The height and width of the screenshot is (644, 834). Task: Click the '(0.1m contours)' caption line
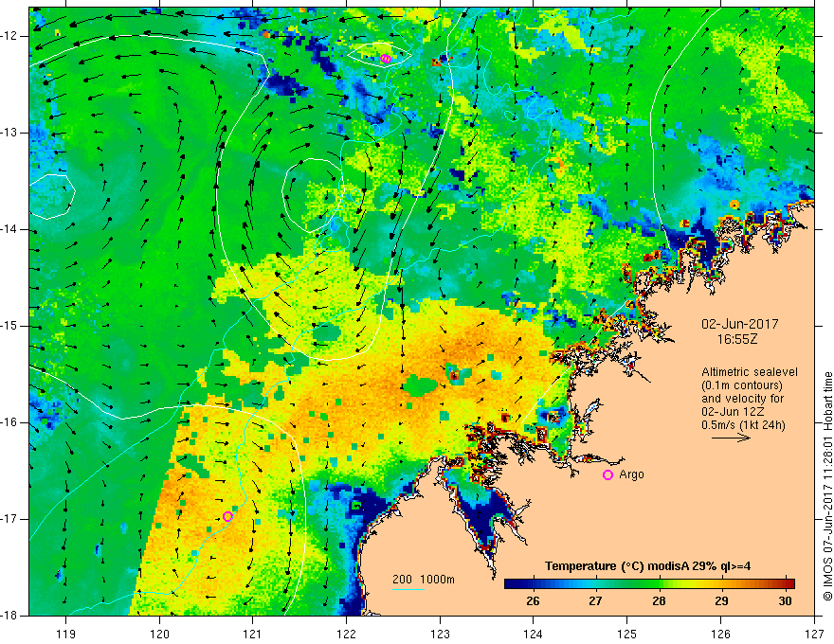click(x=742, y=385)
